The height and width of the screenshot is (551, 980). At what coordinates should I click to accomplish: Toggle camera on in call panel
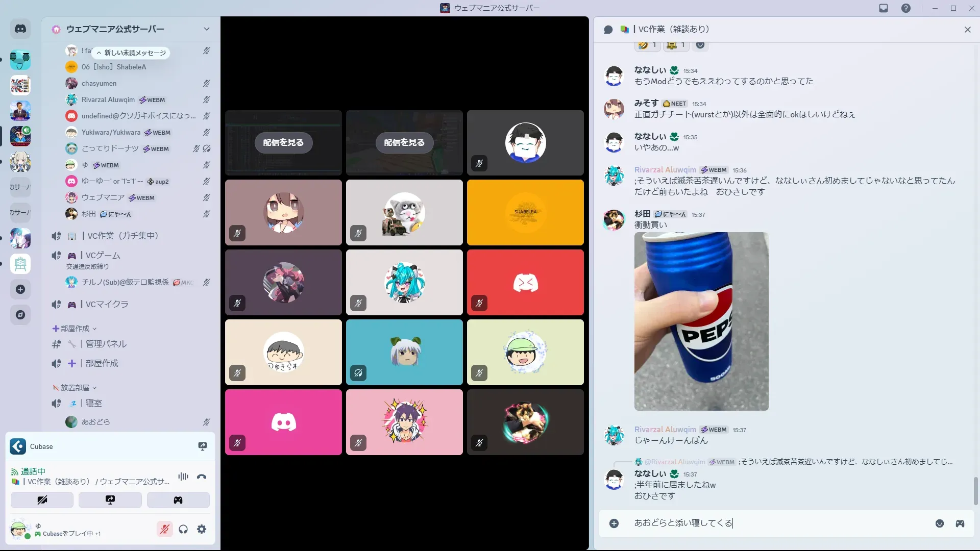(x=42, y=500)
